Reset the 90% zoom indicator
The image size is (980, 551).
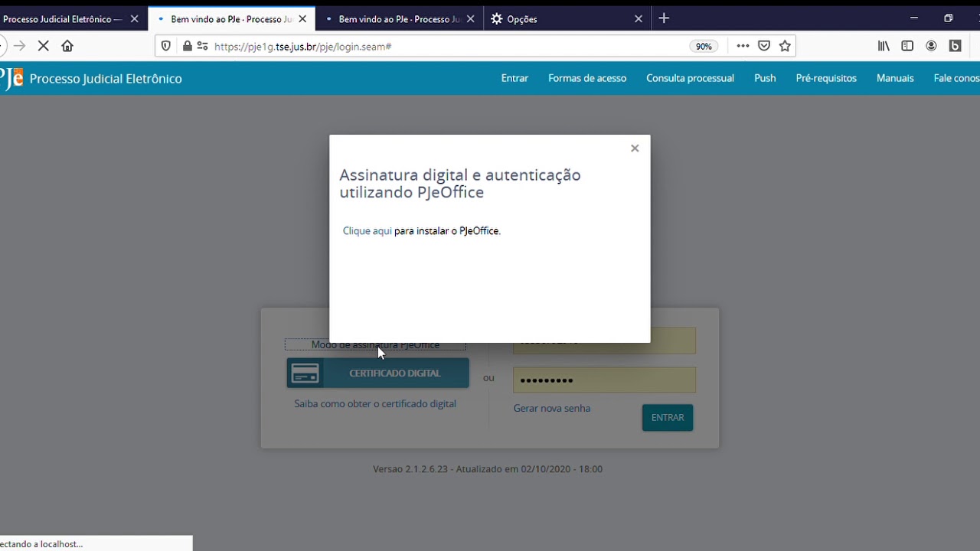(x=704, y=47)
